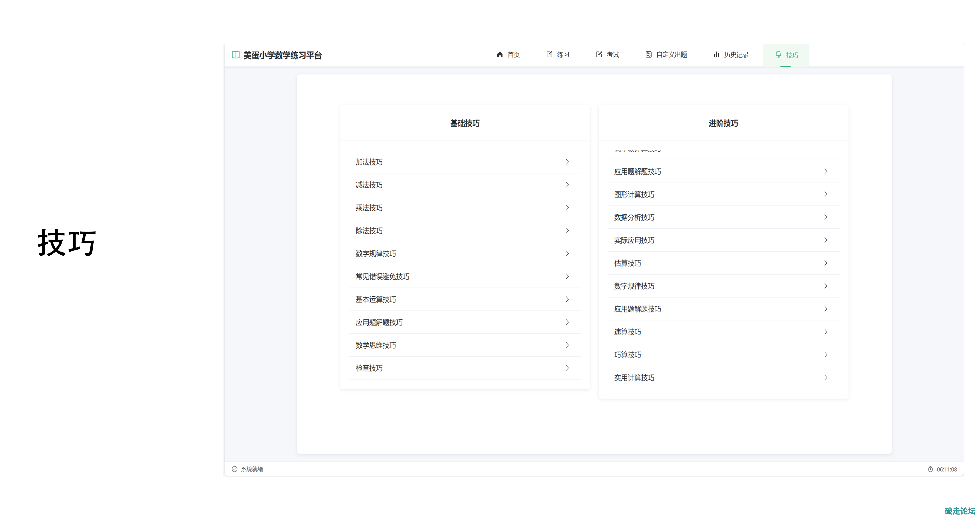Screen dimensions: 980x516
Task: Click the check-circle icon beside 系统就绪
Action: coord(234,469)
